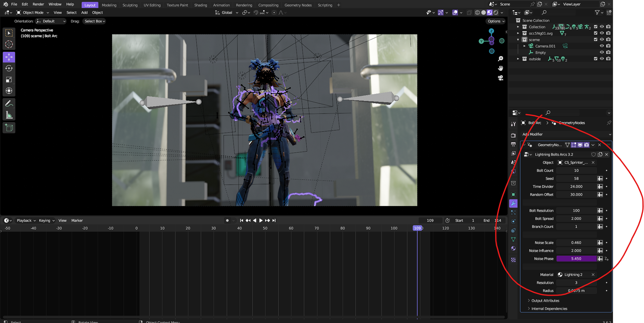This screenshot has height=323, width=644.
Task: Toggle camera view icon in viewport
Action: 500,78
